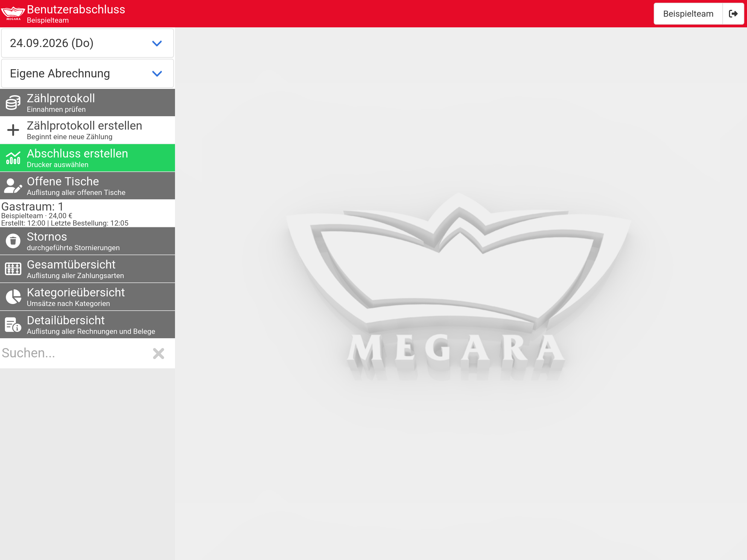The image size is (747, 560).
Task: Click the coin stack Zählprotokoll icon
Action: pyautogui.click(x=13, y=103)
